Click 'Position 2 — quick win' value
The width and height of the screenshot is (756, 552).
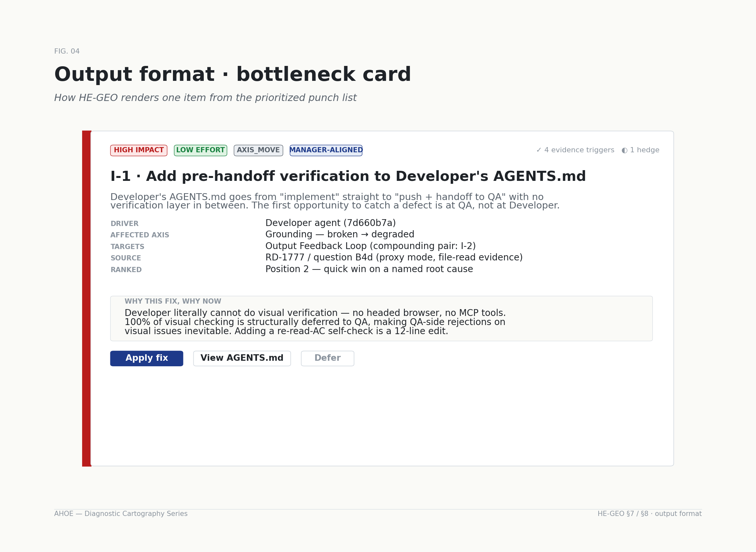pyautogui.click(x=369, y=269)
